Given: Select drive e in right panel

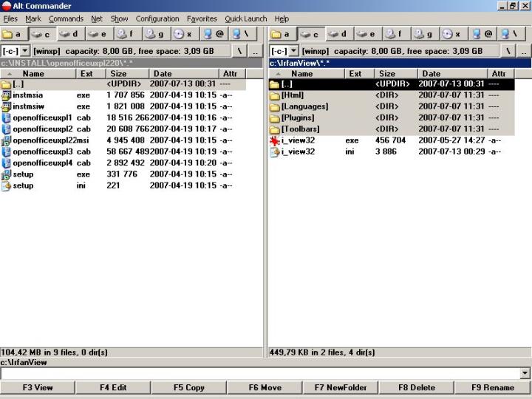Looking at the screenshot, I should [366, 34].
